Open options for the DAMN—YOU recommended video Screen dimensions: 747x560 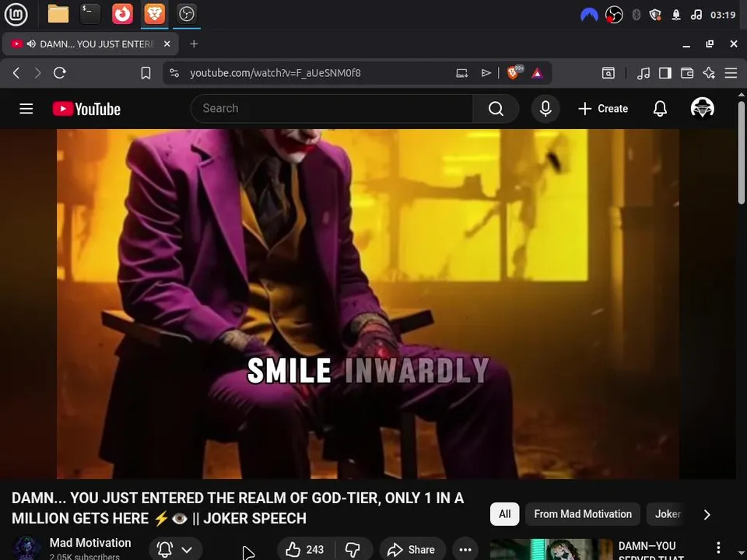pyautogui.click(x=718, y=548)
